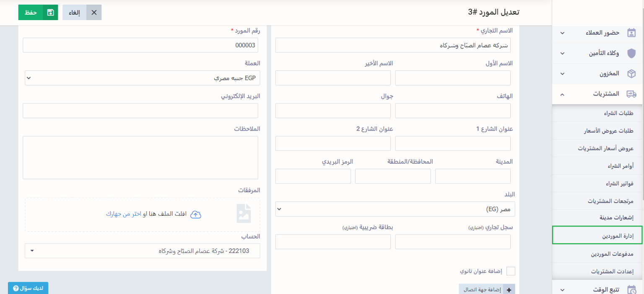Click the trade name input field
Screen dimensions: 644x294
coord(392,45)
